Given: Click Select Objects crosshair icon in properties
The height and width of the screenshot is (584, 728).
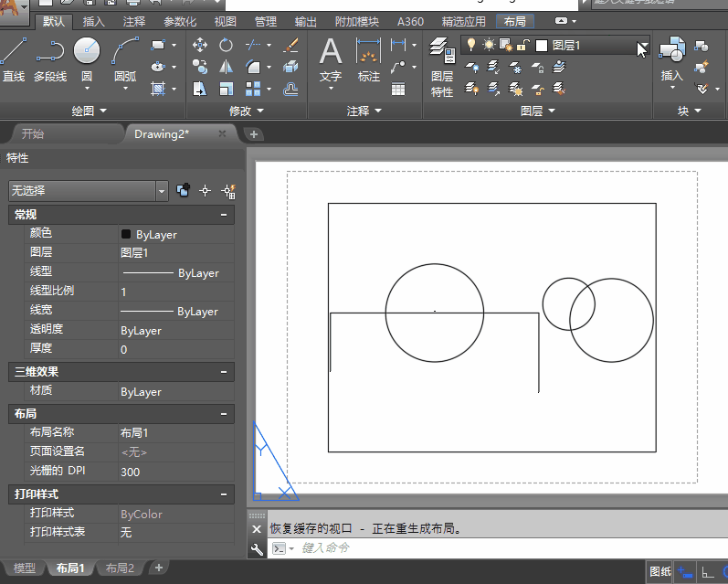Looking at the screenshot, I should click(x=206, y=190).
